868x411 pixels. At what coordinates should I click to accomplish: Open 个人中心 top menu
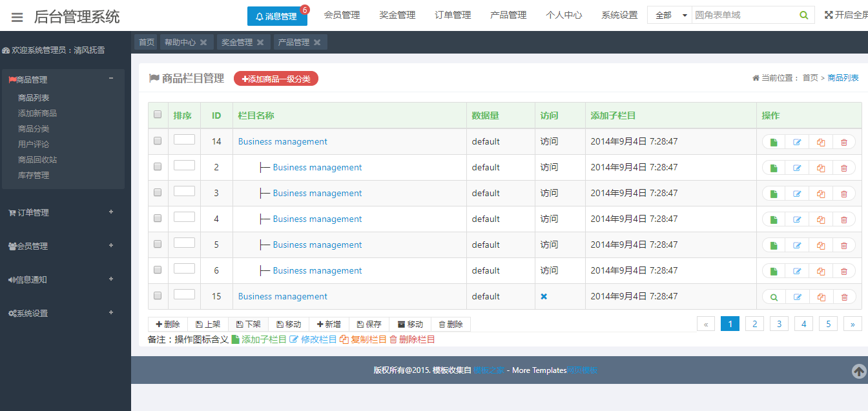pos(564,15)
